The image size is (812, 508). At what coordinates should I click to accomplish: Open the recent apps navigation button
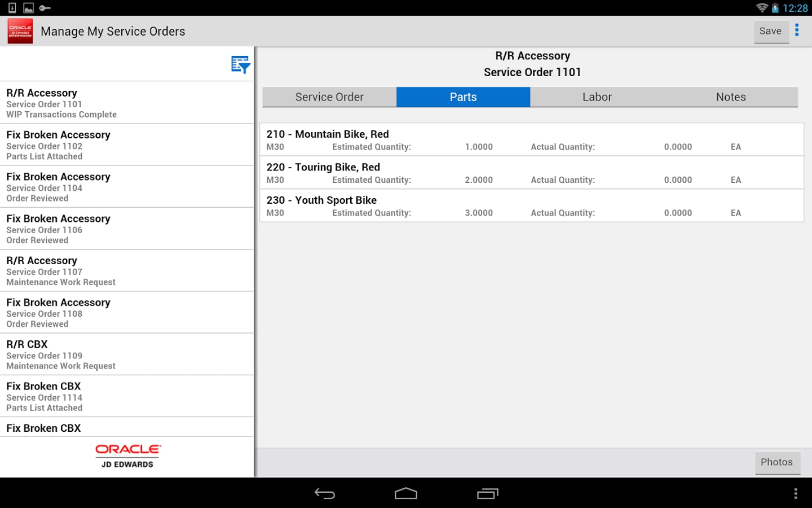488,494
